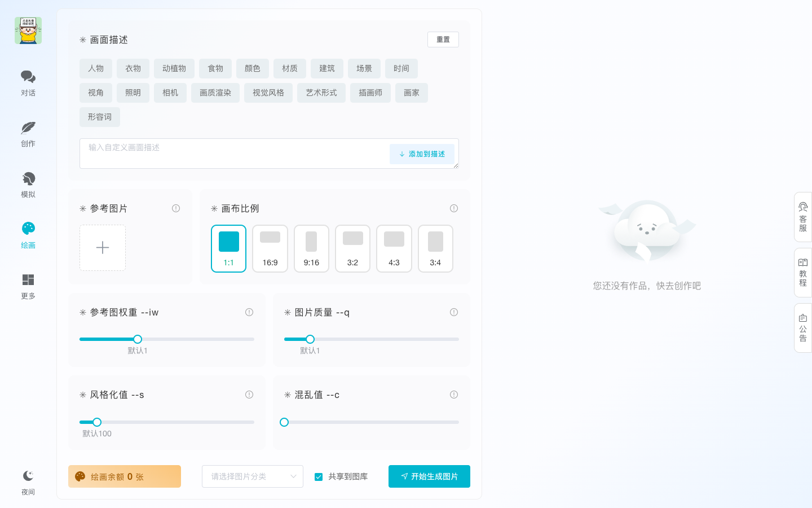This screenshot has width=812, height=508.
Task: Click the 重置 reset button
Action: click(443, 40)
